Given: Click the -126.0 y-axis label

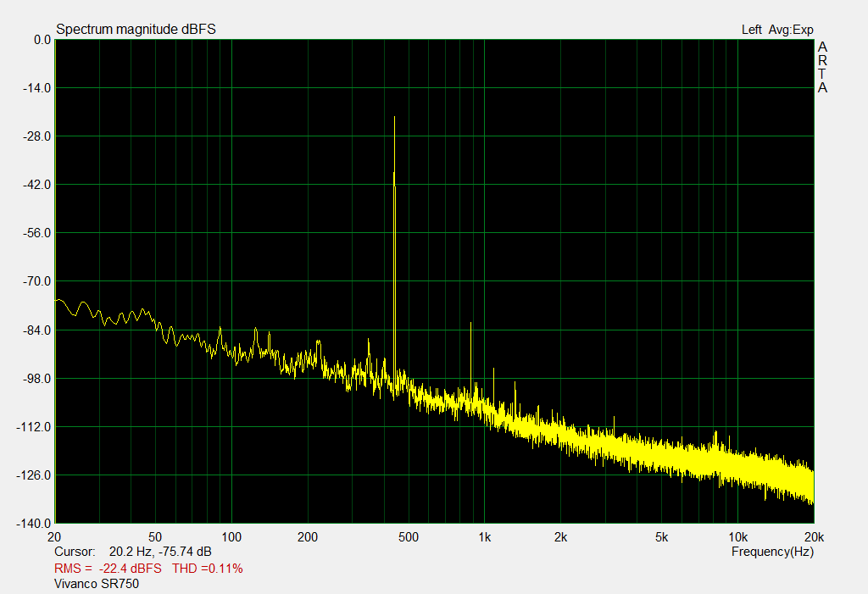Looking at the screenshot, I should point(34,475).
